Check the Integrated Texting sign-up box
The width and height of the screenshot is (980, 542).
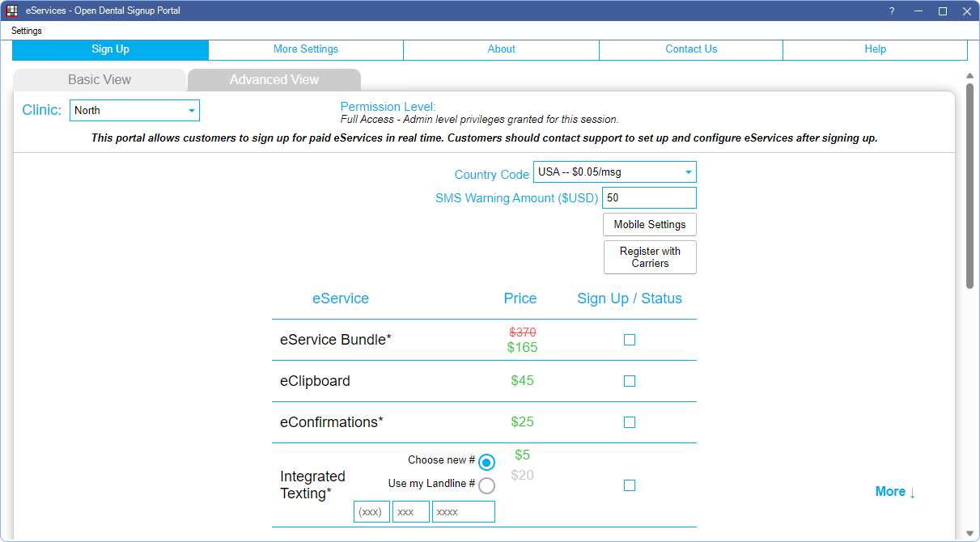point(630,485)
